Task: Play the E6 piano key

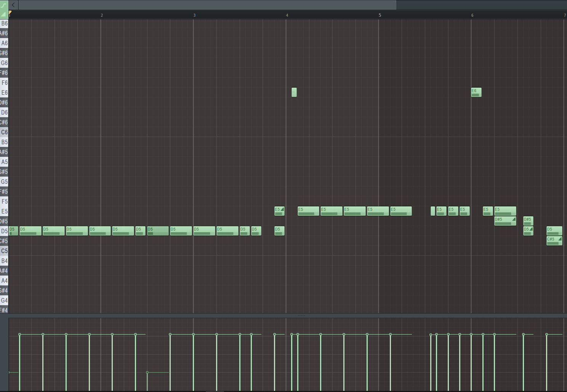Action: (x=4, y=93)
